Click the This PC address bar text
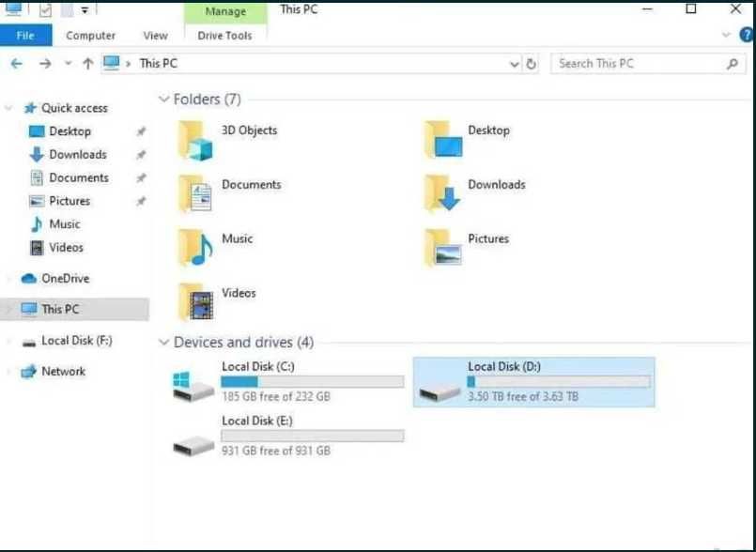This screenshot has width=756, height=552. click(x=158, y=64)
